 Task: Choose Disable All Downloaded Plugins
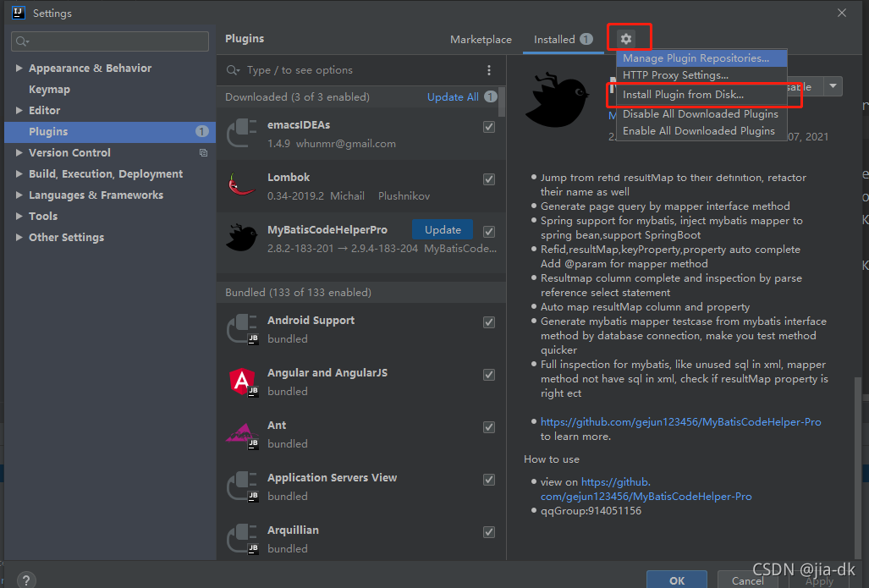701,114
